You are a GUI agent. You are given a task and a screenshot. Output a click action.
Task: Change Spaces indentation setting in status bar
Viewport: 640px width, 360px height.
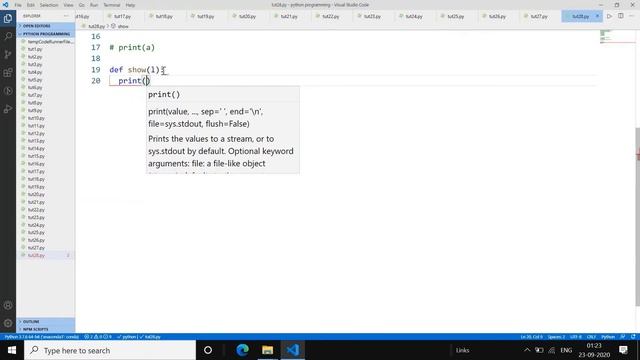coord(556,337)
